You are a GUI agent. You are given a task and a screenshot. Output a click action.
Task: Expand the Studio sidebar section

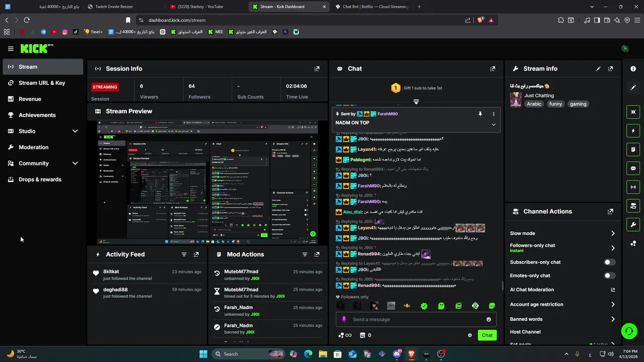[x=75, y=131]
